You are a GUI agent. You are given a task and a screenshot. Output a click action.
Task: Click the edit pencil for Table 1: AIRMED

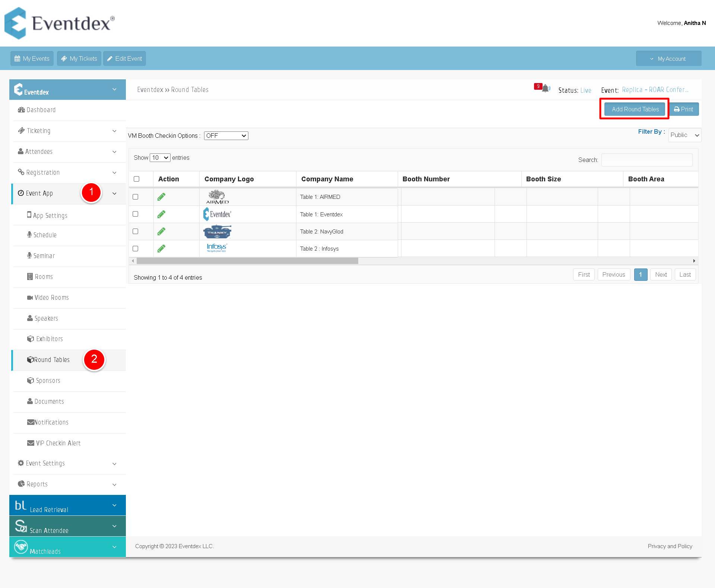coord(161,197)
